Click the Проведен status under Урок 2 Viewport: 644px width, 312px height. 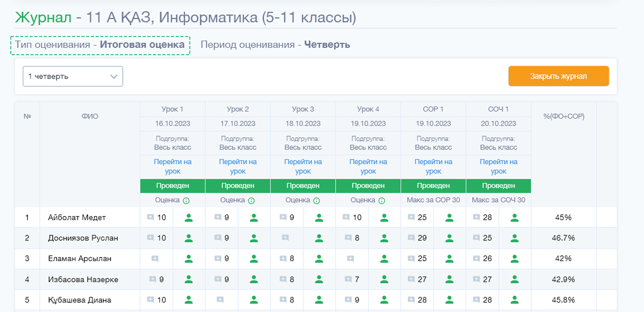click(238, 186)
